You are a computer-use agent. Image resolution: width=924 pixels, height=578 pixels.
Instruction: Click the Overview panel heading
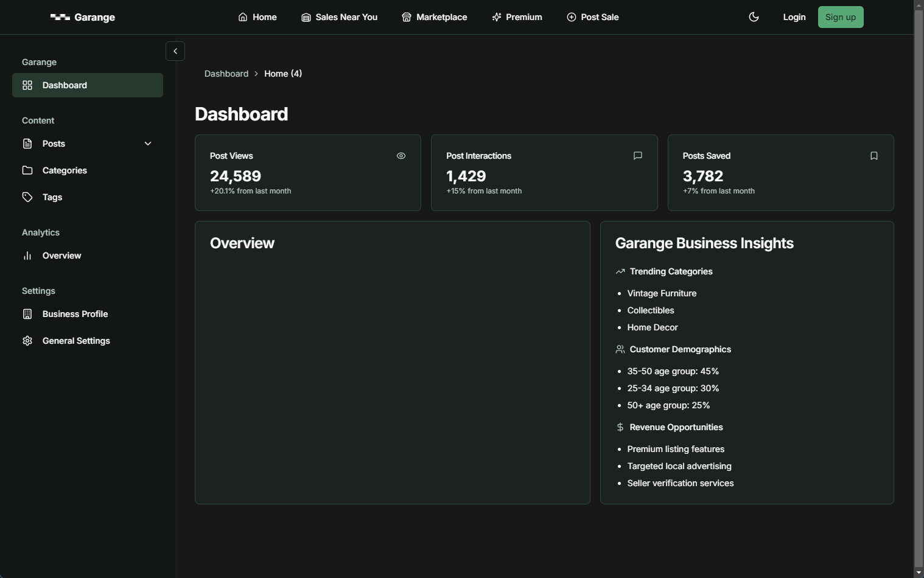(242, 243)
